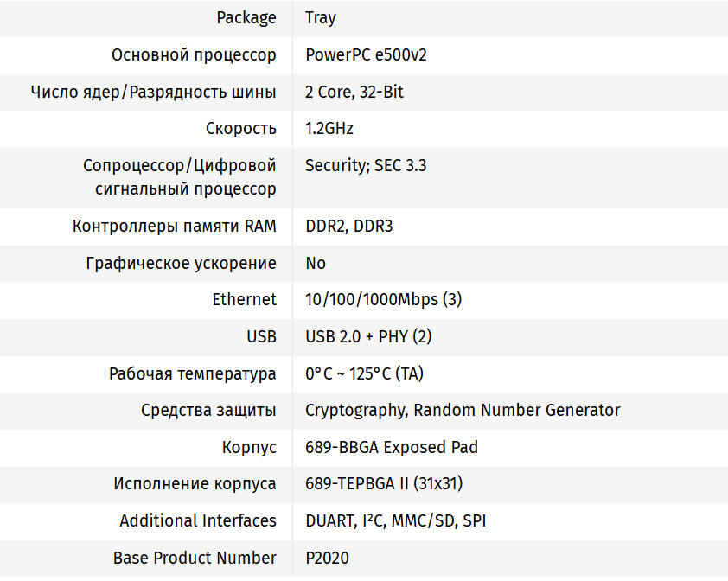Click the 1.2GHz speed value
Image resolution: width=728 pixels, height=581 pixels.
pyautogui.click(x=329, y=129)
